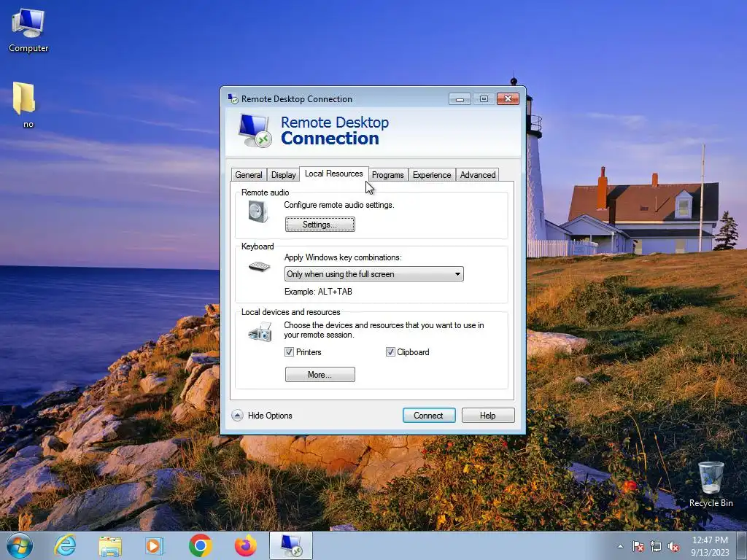Click the Connect button
The width and height of the screenshot is (747, 560).
429,415
